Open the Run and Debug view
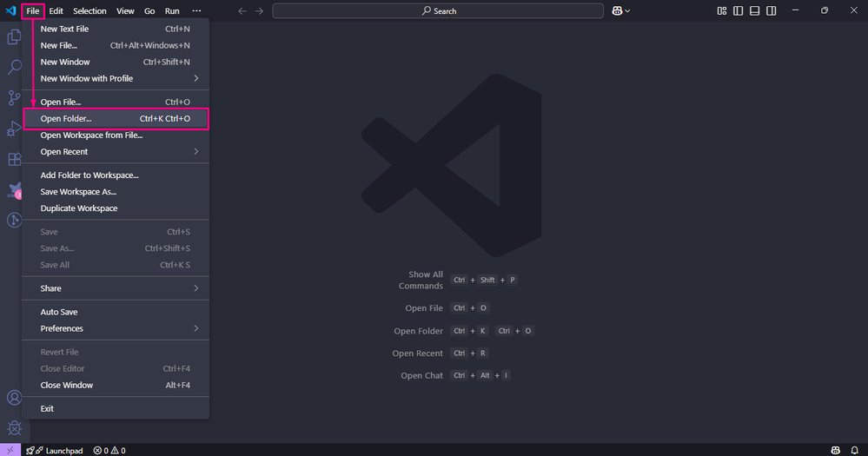The height and width of the screenshot is (456, 868). tap(15, 129)
